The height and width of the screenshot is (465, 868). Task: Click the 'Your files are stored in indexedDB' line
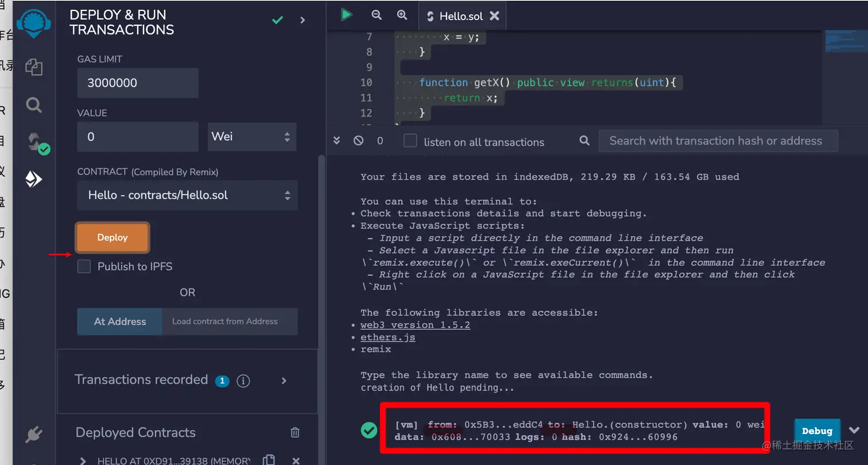(x=549, y=177)
